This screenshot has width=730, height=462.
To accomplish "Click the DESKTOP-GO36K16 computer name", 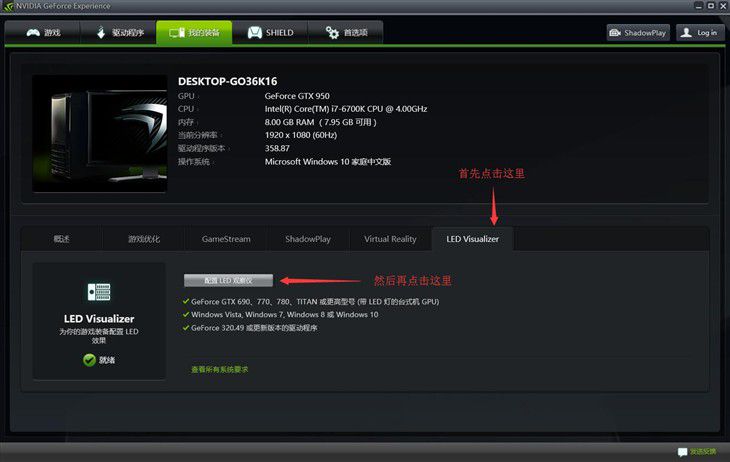I will tap(227, 82).
